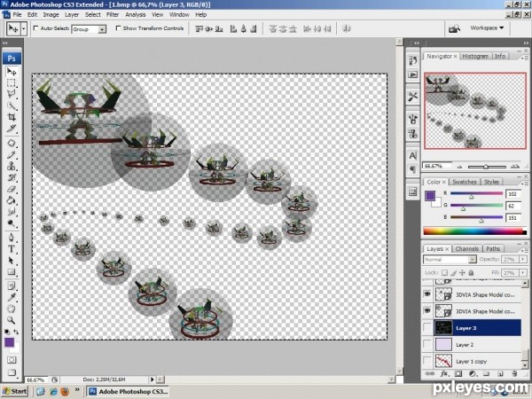532x399 pixels.
Task: Open the Analysis menu
Action: pos(135,14)
